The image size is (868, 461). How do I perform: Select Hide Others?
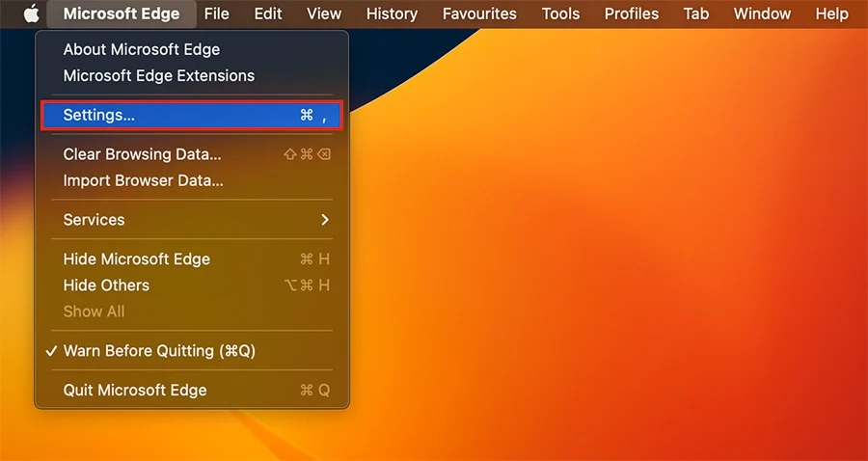pos(192,285)
